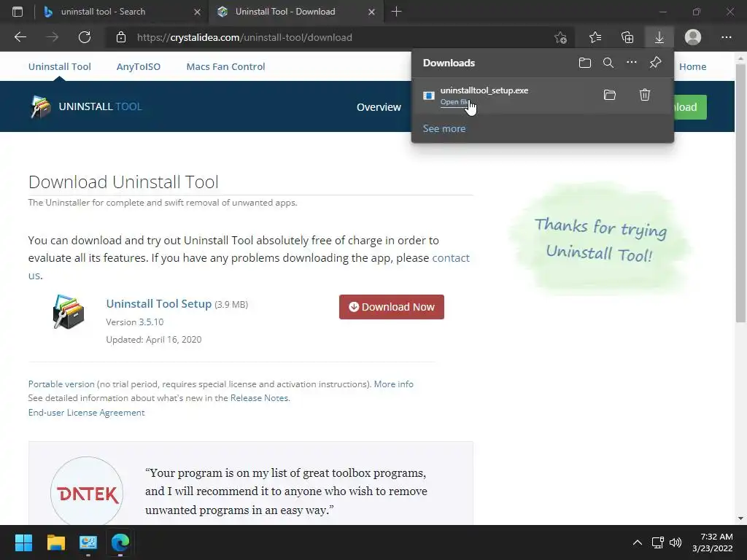Screen dimensions: 747x560
Task: Open the Release Notes link
Action: (x=259, y=397)
